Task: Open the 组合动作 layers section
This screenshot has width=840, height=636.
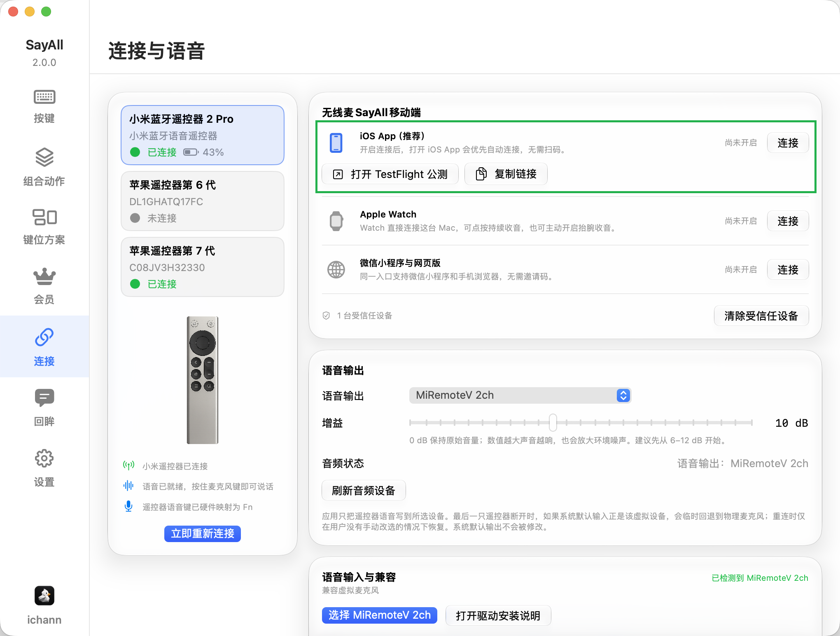Action: 44,167
